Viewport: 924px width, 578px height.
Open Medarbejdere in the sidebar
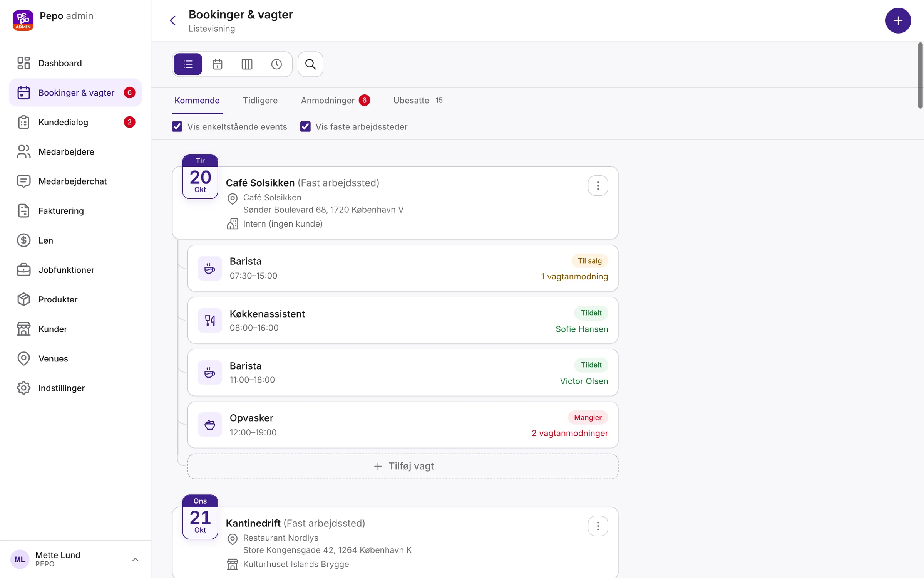(x=75, y=152)
